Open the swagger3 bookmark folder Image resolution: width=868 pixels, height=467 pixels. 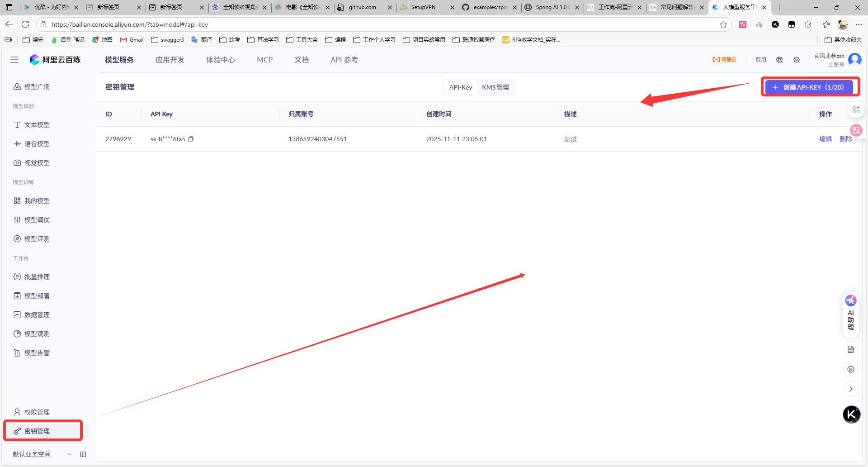[x=168, y=40]
